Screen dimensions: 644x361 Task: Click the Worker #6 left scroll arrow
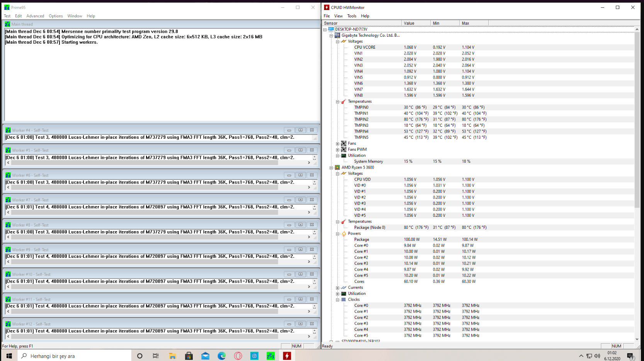[8, 187]
